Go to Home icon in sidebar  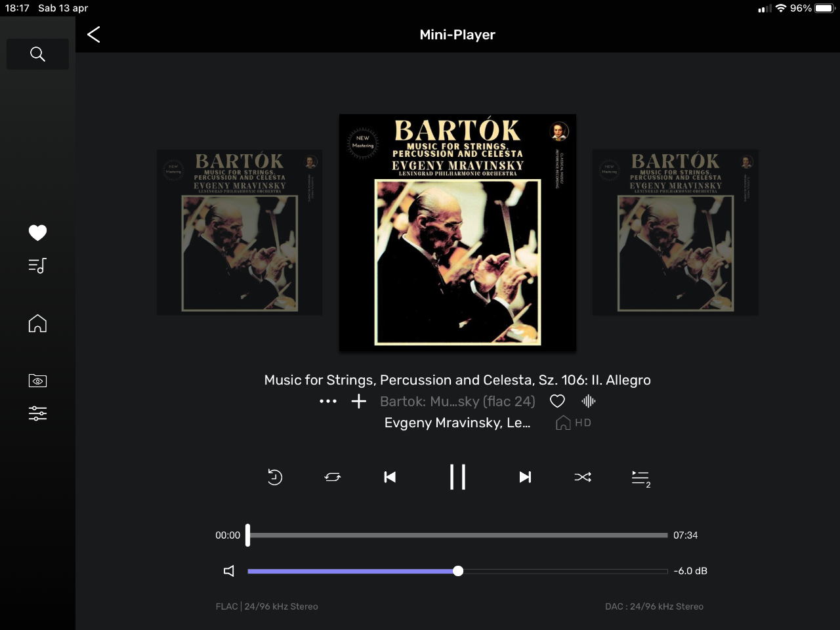37,323
